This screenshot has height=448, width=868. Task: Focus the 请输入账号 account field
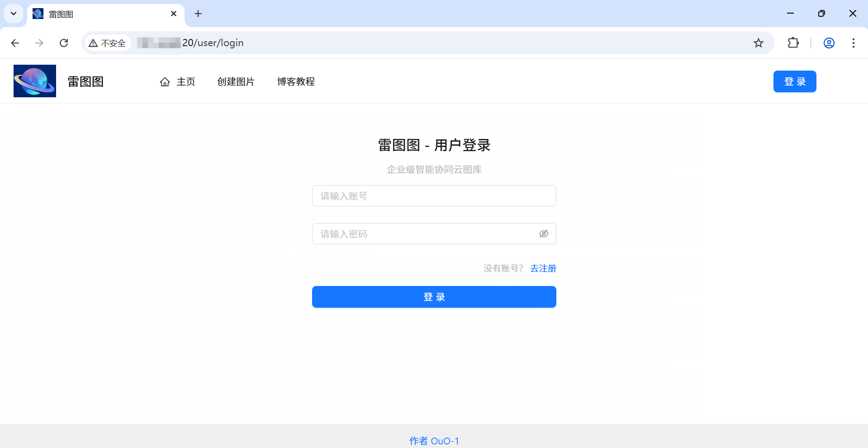(433, 196)
